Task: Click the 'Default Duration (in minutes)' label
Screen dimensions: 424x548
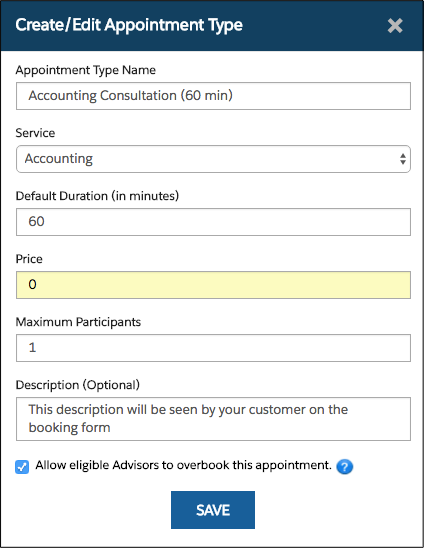Action: (x=97, y=196)
